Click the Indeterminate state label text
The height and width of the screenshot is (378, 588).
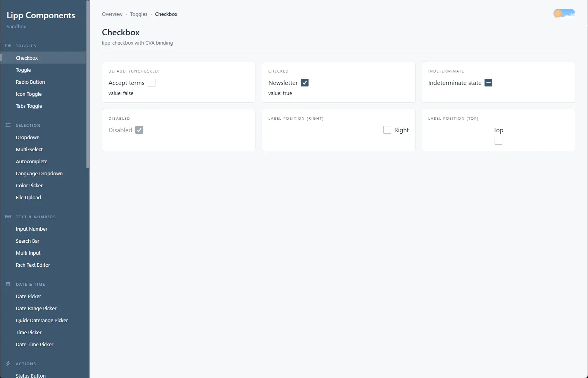455,83
